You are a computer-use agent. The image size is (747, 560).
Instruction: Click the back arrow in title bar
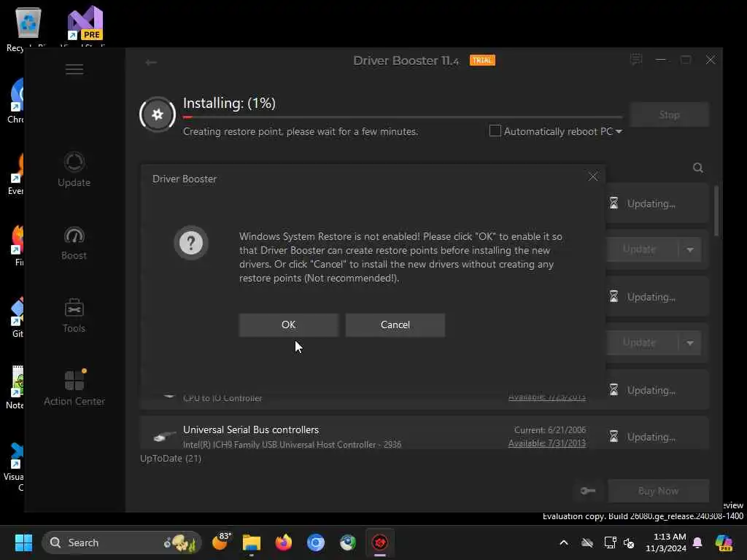click(151, 63)
